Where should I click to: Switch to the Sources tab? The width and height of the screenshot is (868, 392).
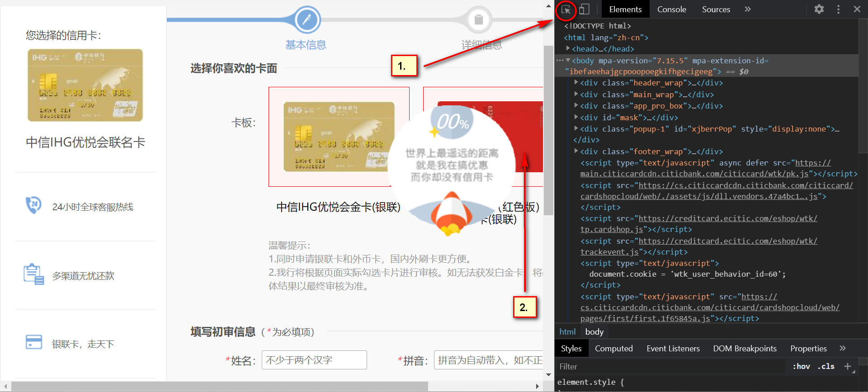pos(716,9)
